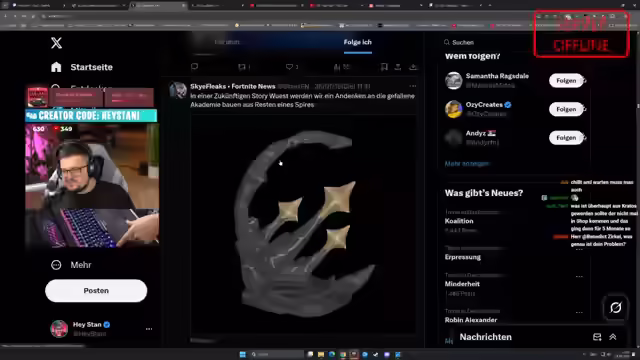The width and height of the screenshot is (640, 360).
Task: Click the Was gibt's Neues? heading
Action: 484,193
